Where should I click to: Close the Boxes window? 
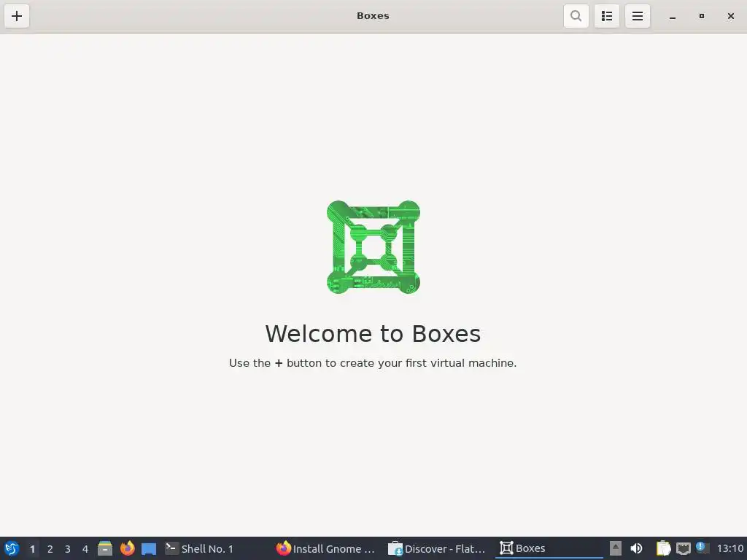point(730,16)
